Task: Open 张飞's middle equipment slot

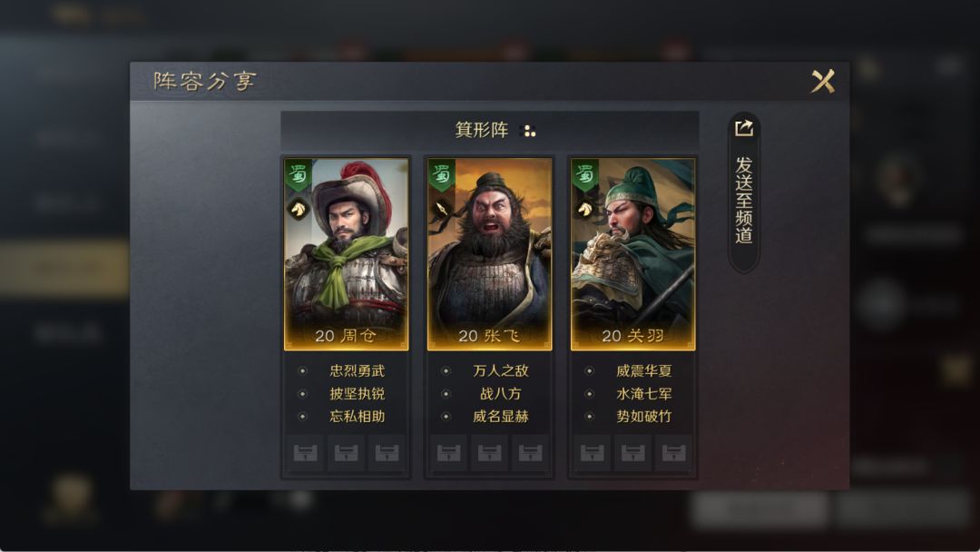Action: [489, 453]
